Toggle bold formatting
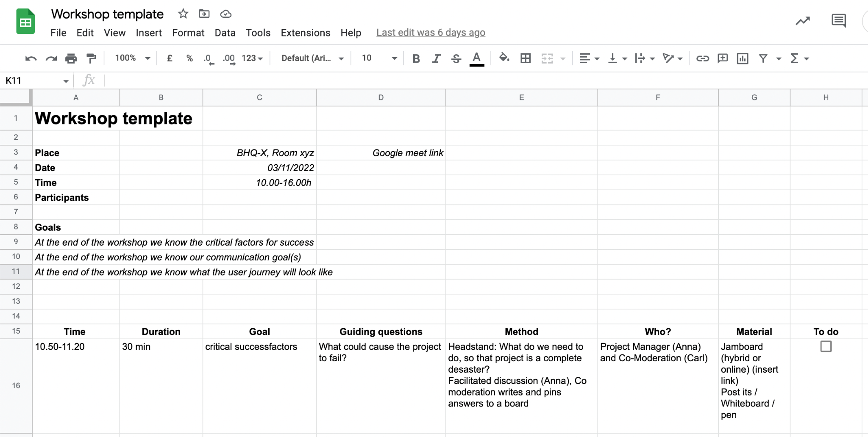The image size is (868, 437). click(x=416, y=58)
